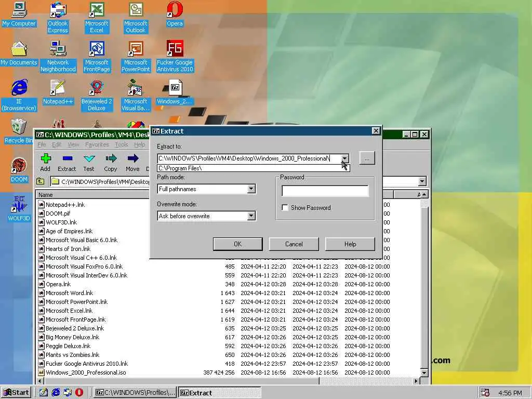532x399 pixels.
Task: Click Help in Extract dialog
Action: tap(350, 244)
